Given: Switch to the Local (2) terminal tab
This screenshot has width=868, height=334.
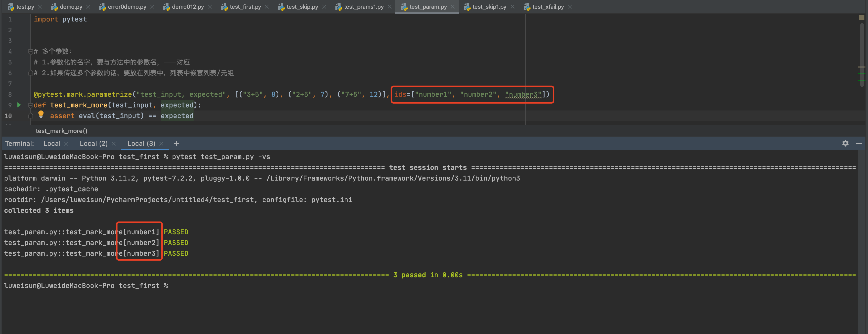Looking at the screenshot, I should [94, 143].
